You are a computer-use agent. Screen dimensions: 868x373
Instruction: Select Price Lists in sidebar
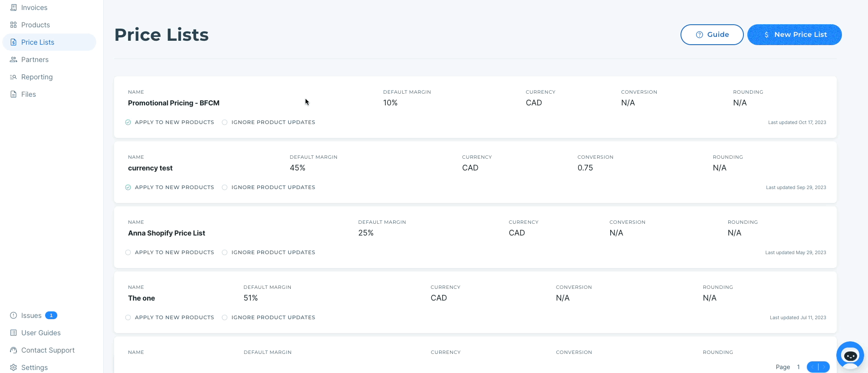pyautogui.click(x=49, y=42)
